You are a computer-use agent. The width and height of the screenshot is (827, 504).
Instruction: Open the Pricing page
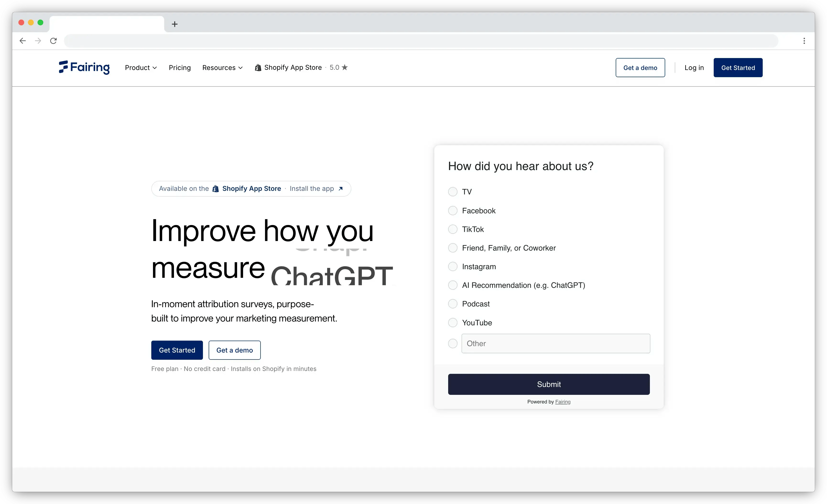coord(180,68)
